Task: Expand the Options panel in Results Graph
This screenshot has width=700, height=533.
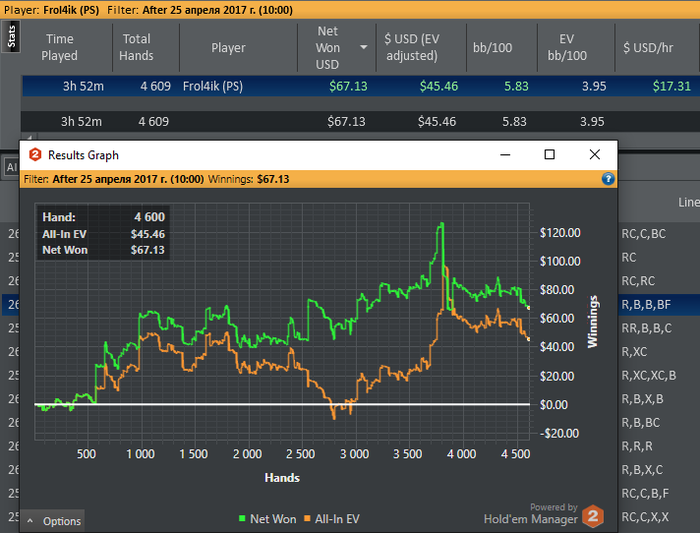Action: click(52, 521)
